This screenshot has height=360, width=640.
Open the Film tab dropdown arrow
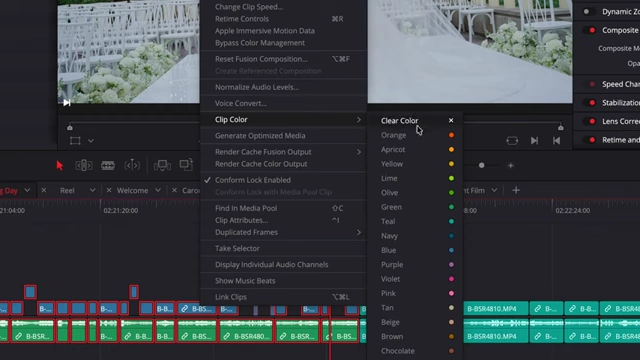tap(494, 190)
